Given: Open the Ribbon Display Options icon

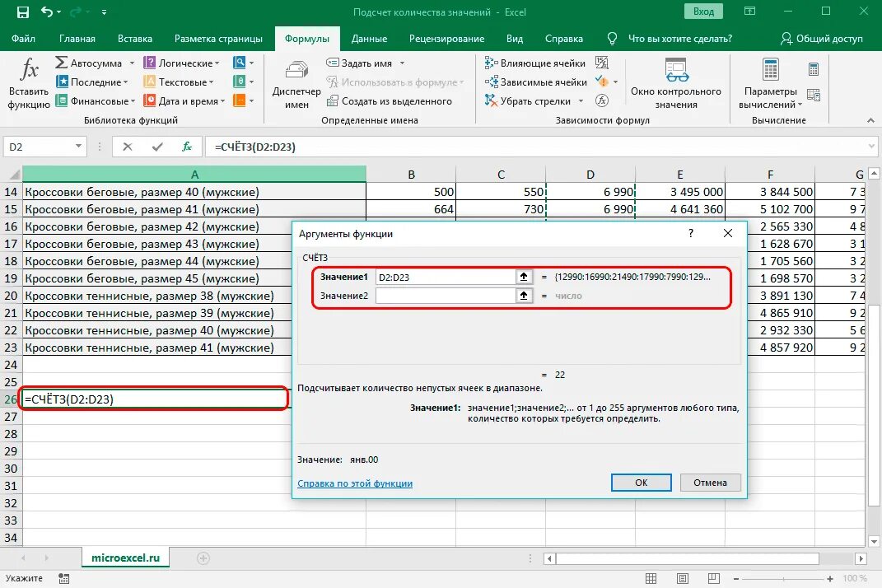Looking at the screenshot, I should 749,12.
